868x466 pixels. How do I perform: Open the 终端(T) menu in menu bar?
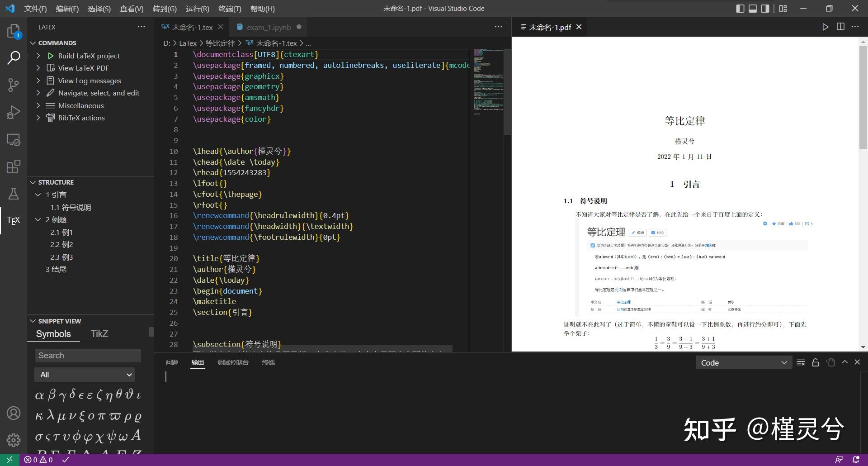(x=230, y=9)
